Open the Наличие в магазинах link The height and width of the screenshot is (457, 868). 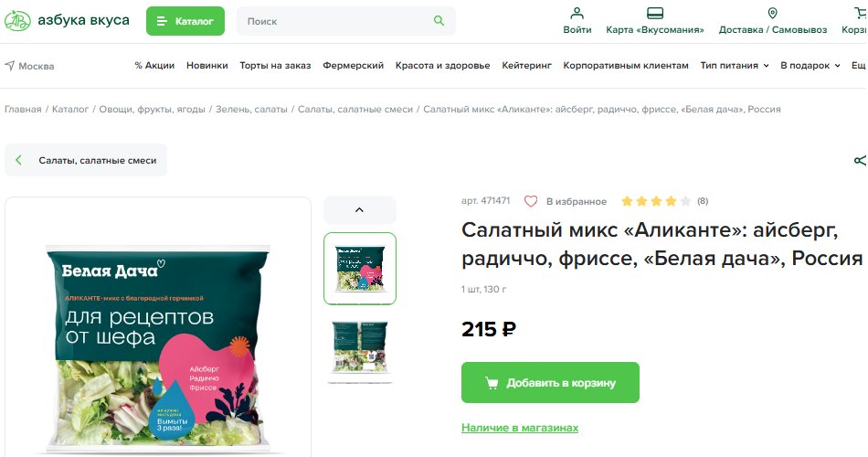(520, 428)
